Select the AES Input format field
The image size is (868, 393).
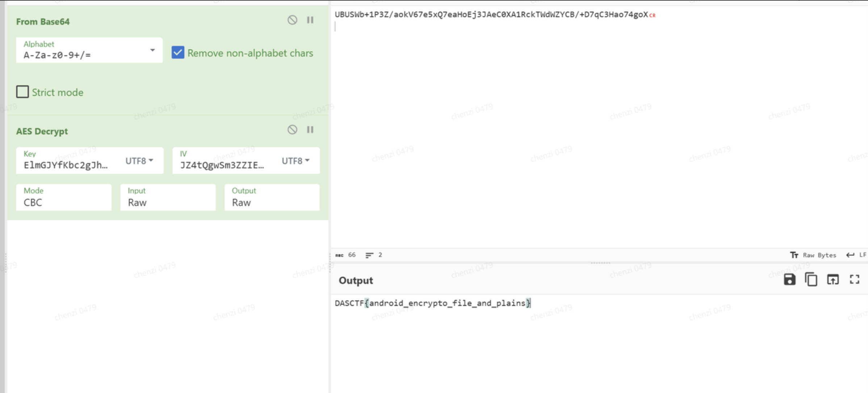(x=168, y=198)
